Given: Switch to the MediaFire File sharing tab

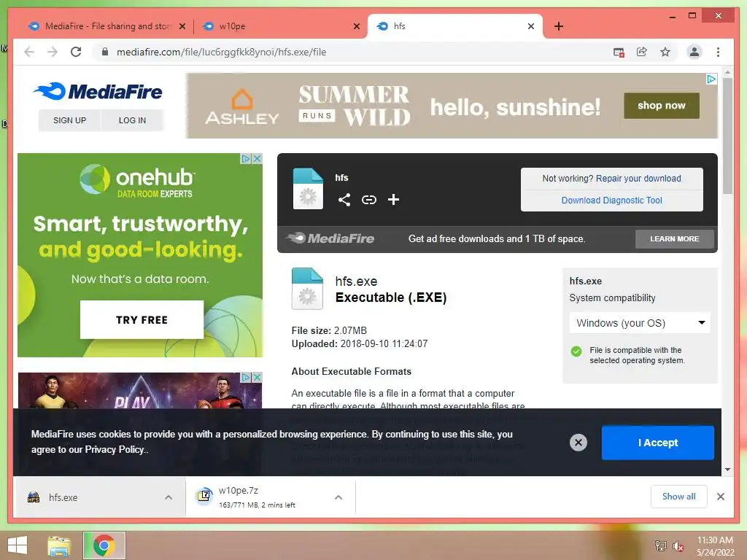Looking at the screenshot, I should point(107,26).
